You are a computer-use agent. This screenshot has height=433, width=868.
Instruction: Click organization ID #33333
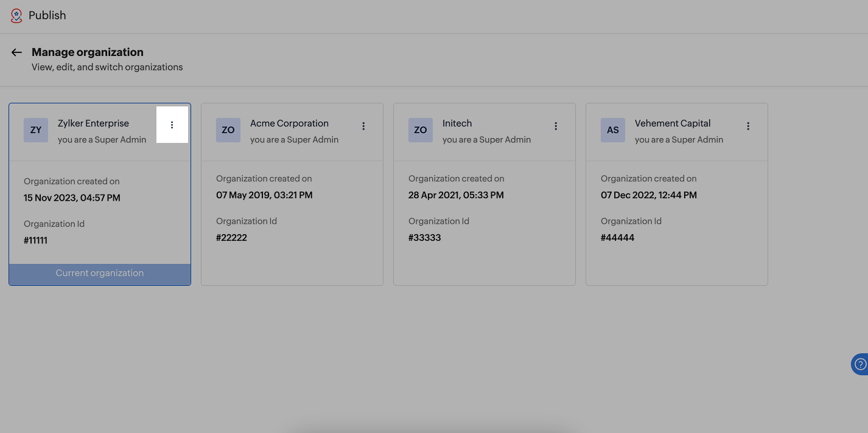(424, 238)
